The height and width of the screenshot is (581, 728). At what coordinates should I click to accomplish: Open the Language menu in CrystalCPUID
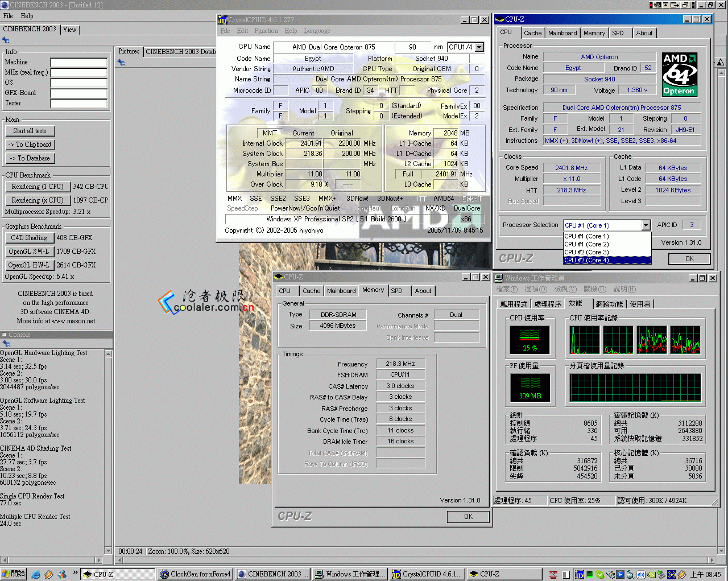(x=317, y=31)
